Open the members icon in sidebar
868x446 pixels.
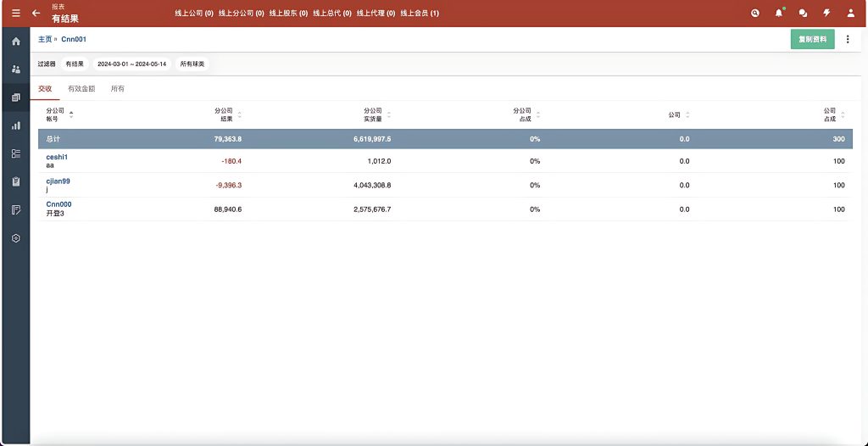16,70
